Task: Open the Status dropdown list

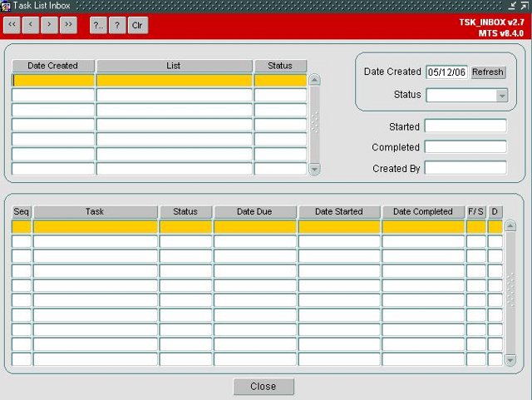Action: point(502,96)
